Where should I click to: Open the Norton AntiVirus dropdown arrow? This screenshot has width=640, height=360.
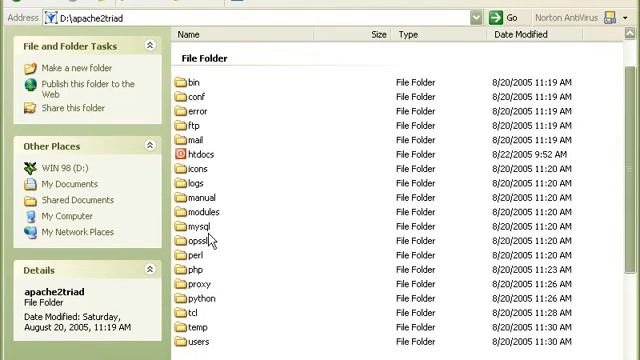pyautogui.click(x=625, y=18)
